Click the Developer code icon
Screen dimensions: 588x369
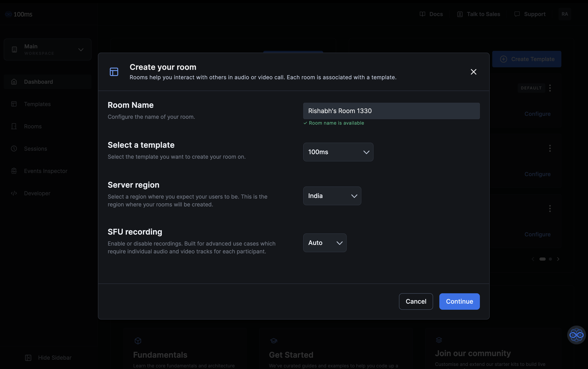(x=14, y=193)
